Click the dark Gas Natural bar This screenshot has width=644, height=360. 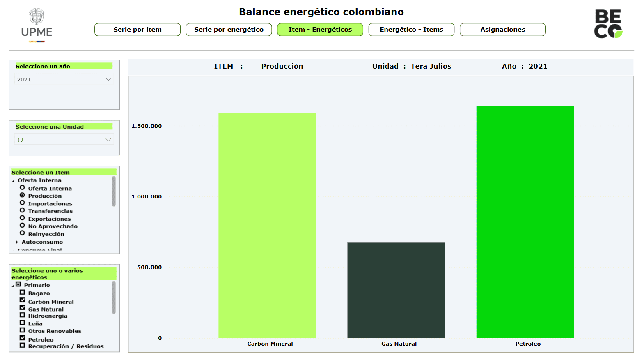pos(396,290)
